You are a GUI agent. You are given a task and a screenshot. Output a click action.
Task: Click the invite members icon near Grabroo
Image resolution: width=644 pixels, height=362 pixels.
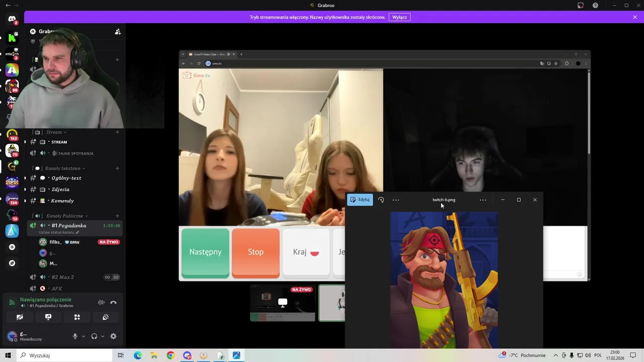click(x=118, y=32)
